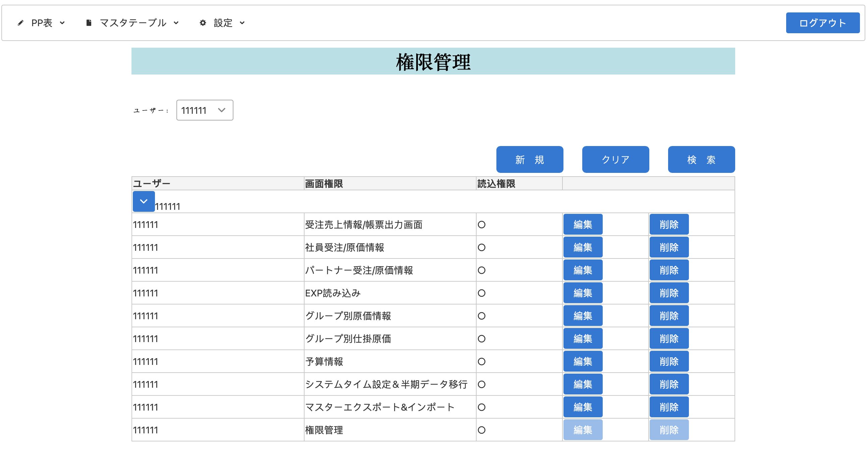868x474 pixels.
Task: Click the gear icon beside 設定
Action: point(203,23)
